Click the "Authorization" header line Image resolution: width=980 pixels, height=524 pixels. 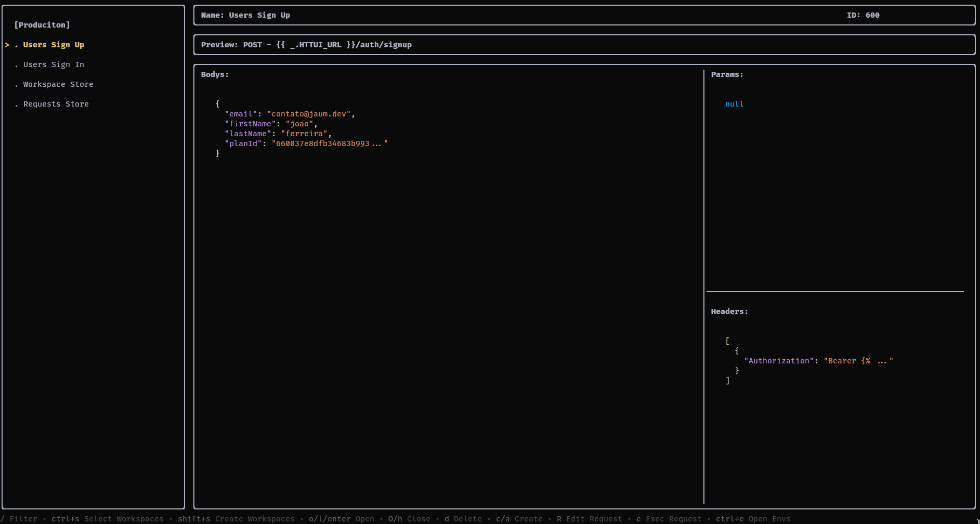pos(818,361)
